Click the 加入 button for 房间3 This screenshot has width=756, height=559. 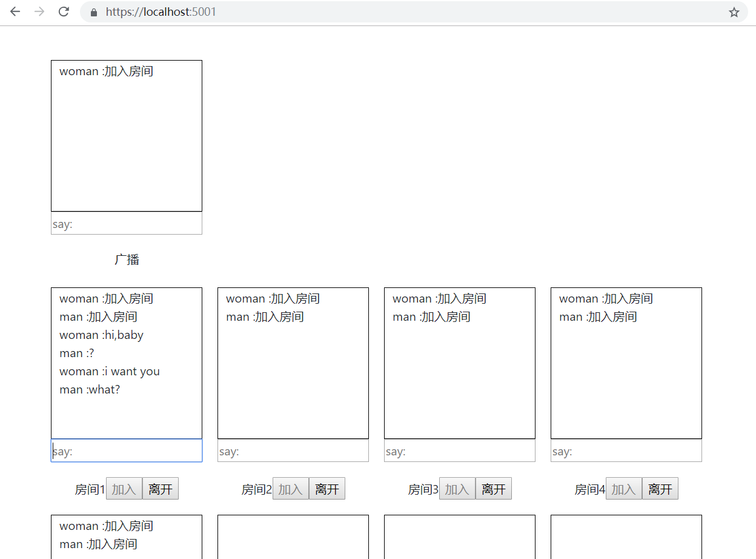[457, 489]
